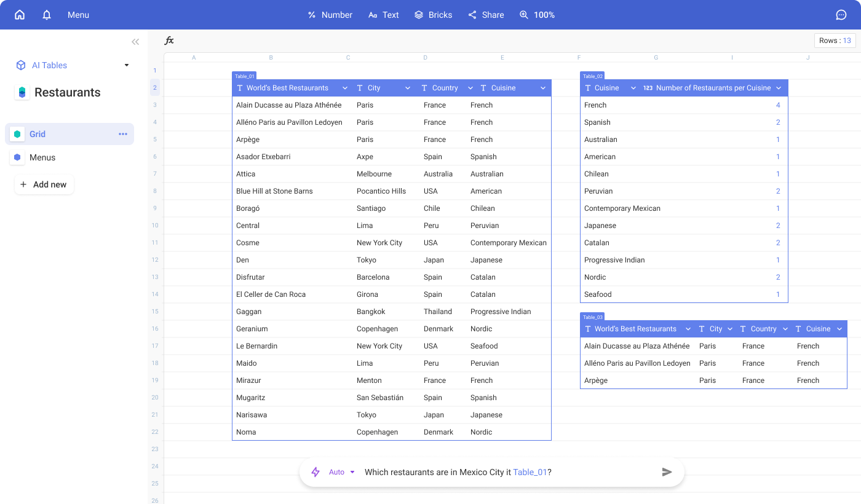The height and width of the screenshot is (504, 861).
Task: Open the chat icon at top right
Action: (x=841, y=15)
